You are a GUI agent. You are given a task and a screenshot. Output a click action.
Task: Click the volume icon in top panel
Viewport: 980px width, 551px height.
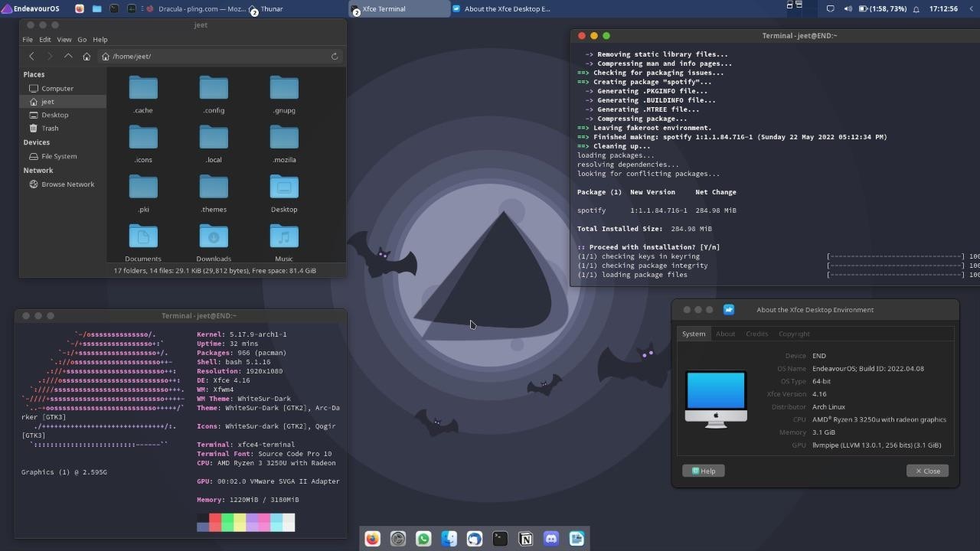pos(848,8)
